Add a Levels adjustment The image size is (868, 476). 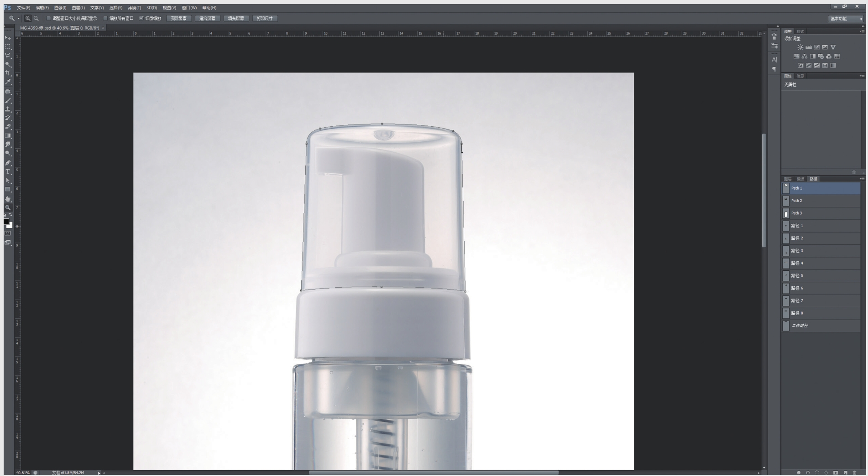click(808, 47)
